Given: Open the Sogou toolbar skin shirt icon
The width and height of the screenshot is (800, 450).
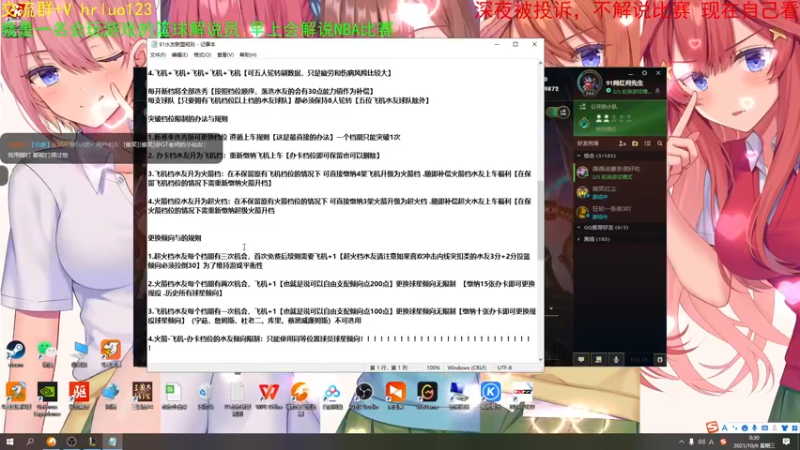Looking at the screenshot, I should [x=784, y=428].
